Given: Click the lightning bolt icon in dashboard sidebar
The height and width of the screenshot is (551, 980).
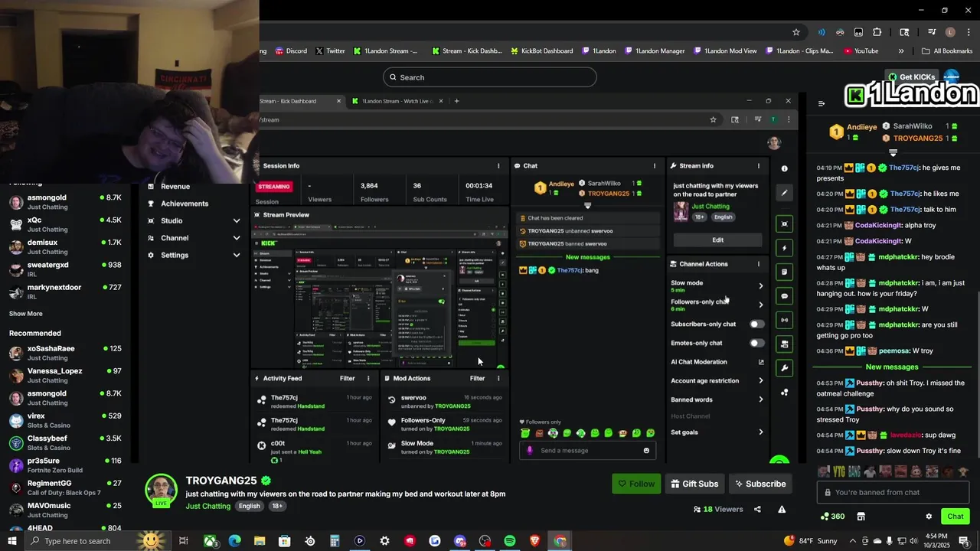Looking at the screenshot, I should (784, 248).
